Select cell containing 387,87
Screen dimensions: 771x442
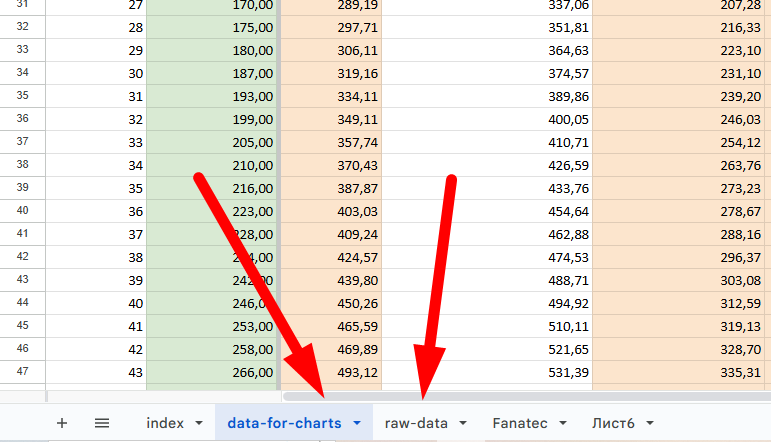[x=331, y=188]
